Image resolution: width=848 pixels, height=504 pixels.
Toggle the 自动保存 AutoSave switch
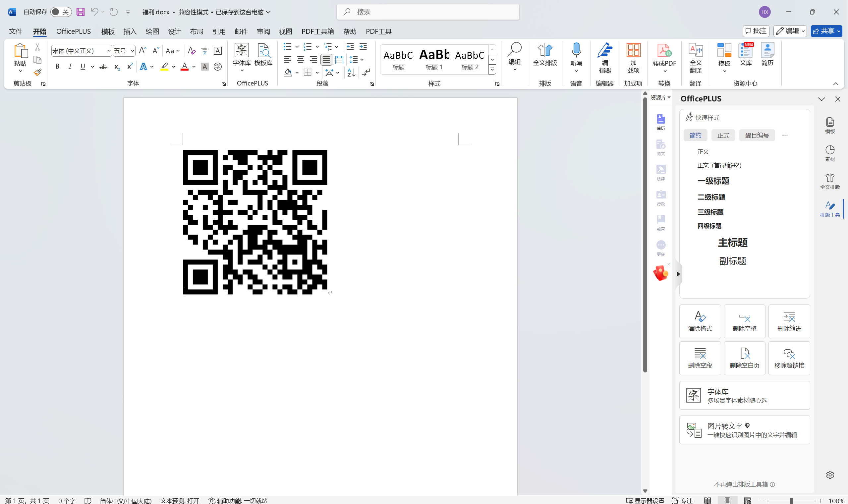click(60, 12)
